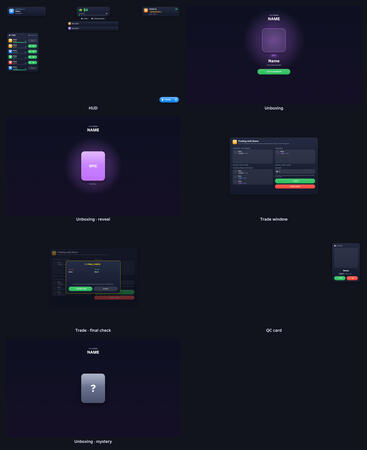Click the red button on the QC card

(x=352, y=278)
